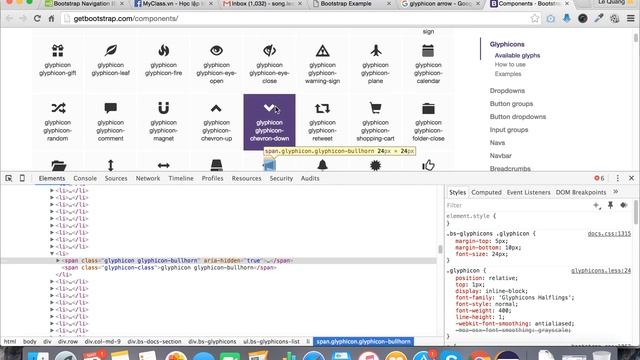Viewport: 640px width, 360px height.
Task: Open Chrome hamburger menu
Action: point(631,19)
